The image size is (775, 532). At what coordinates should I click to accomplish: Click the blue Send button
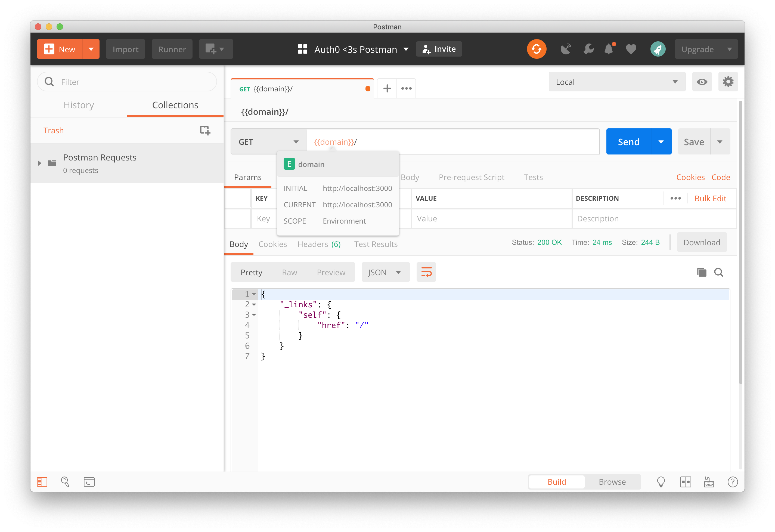[x=628, y=142]
